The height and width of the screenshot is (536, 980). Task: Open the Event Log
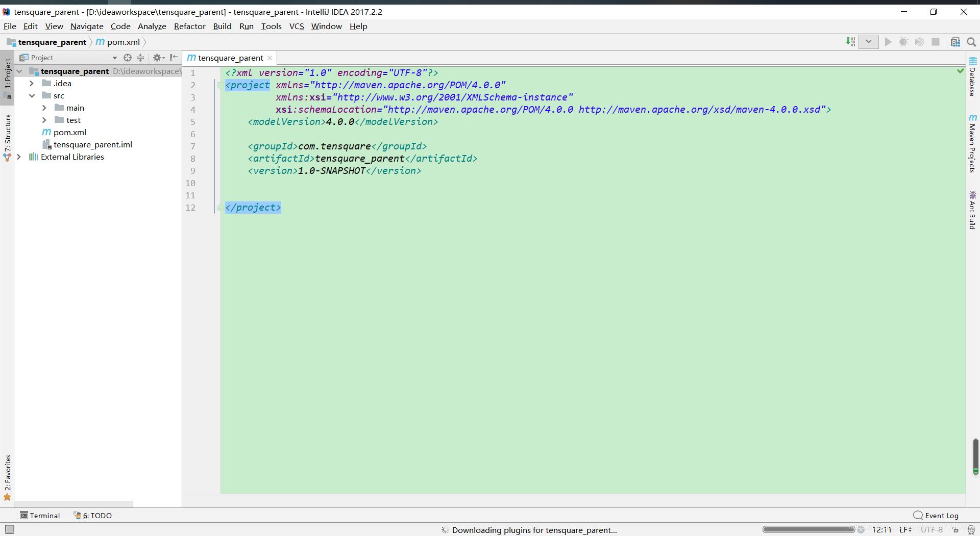pyautogui.click(x=936, y=516)
